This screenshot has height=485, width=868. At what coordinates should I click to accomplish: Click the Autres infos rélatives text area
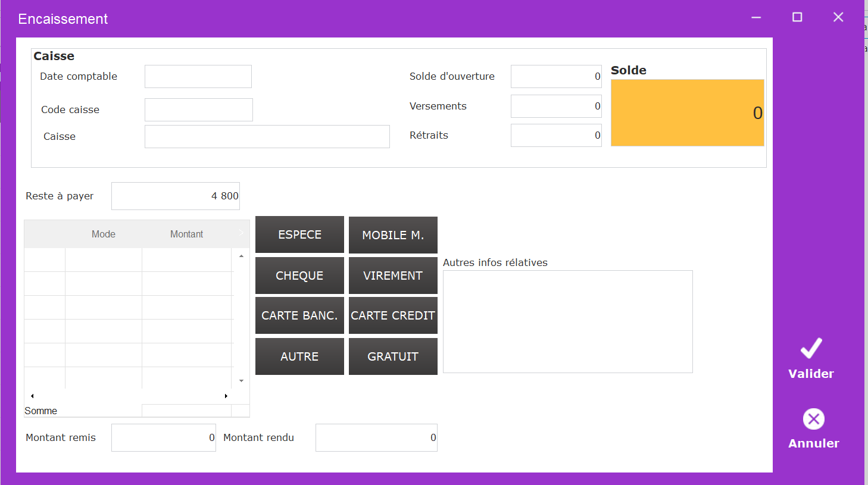(567, 321)
